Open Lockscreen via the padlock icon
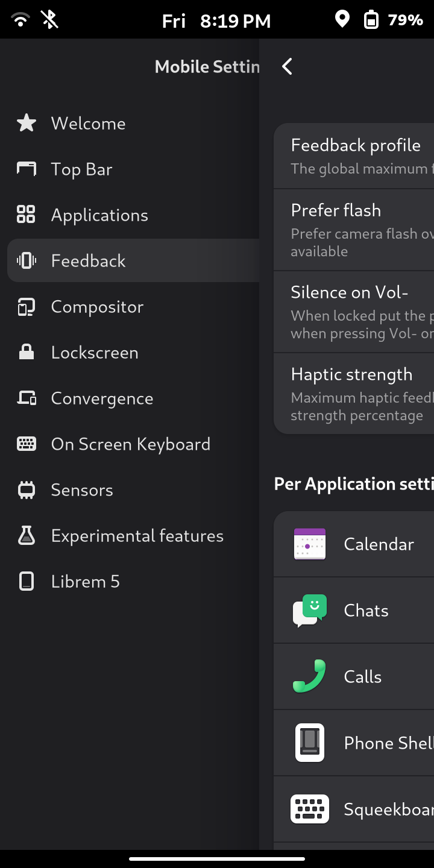Image resolution: width=434 pixels, height=868 pixels. (x=27, y=353)
